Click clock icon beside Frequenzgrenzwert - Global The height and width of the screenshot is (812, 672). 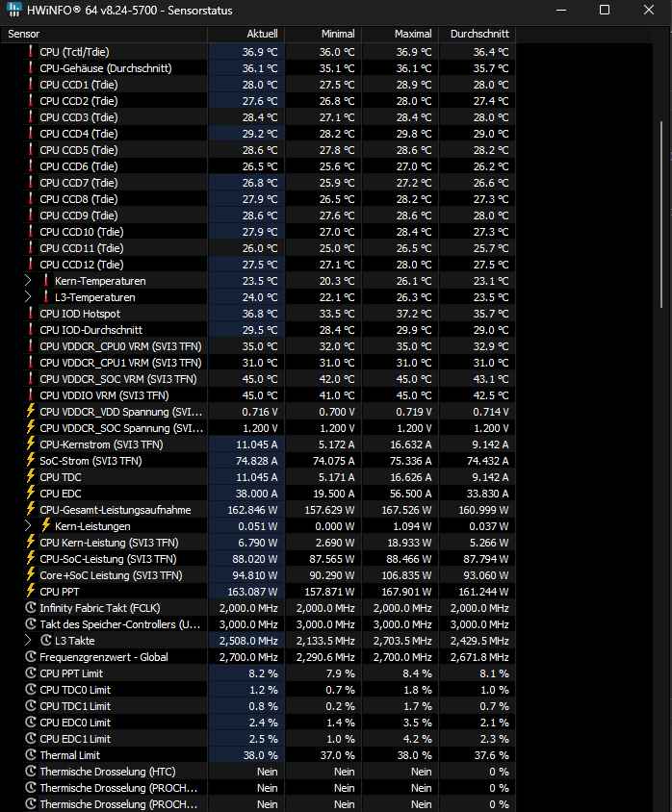31,657
